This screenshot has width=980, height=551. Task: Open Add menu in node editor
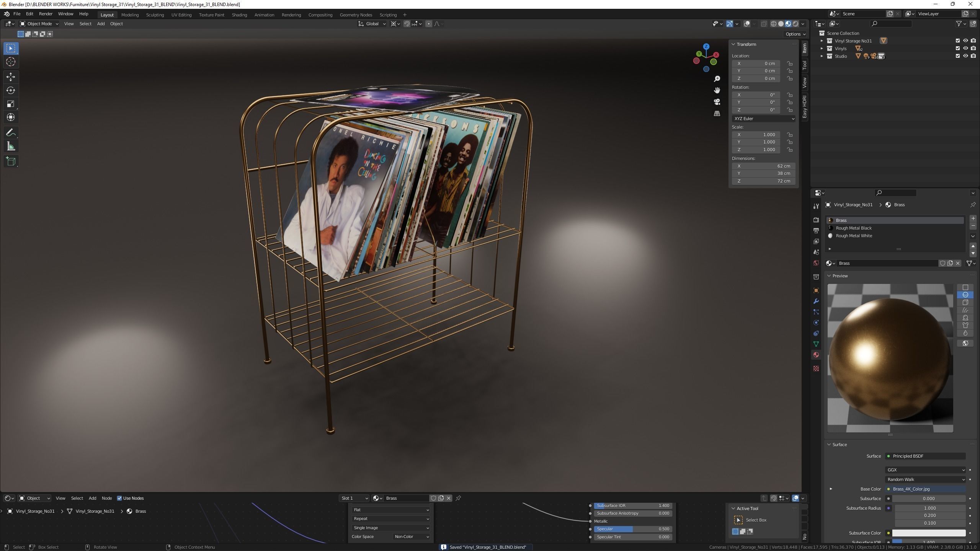[92, 498]
